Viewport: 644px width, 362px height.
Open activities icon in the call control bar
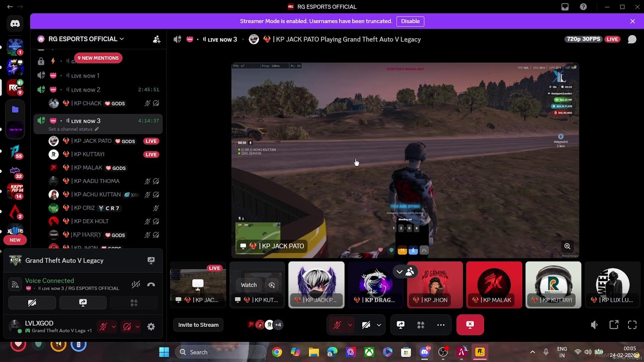[x=421, y=325]
